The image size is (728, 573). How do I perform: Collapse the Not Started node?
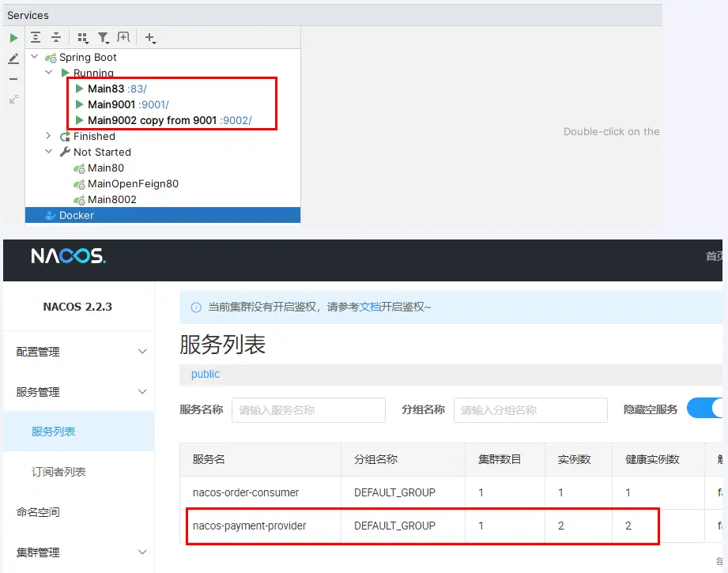click(x=48, y=152)
